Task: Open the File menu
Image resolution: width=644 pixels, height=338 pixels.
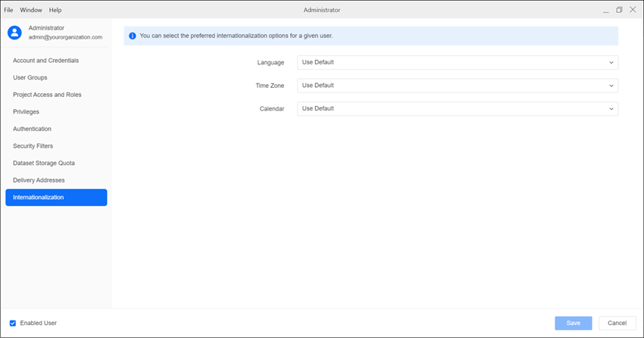Action: pos(9,10)
